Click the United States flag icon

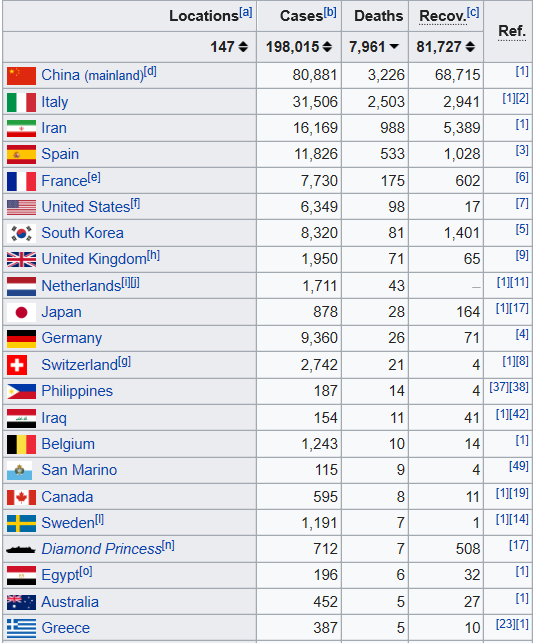point(21,207)
